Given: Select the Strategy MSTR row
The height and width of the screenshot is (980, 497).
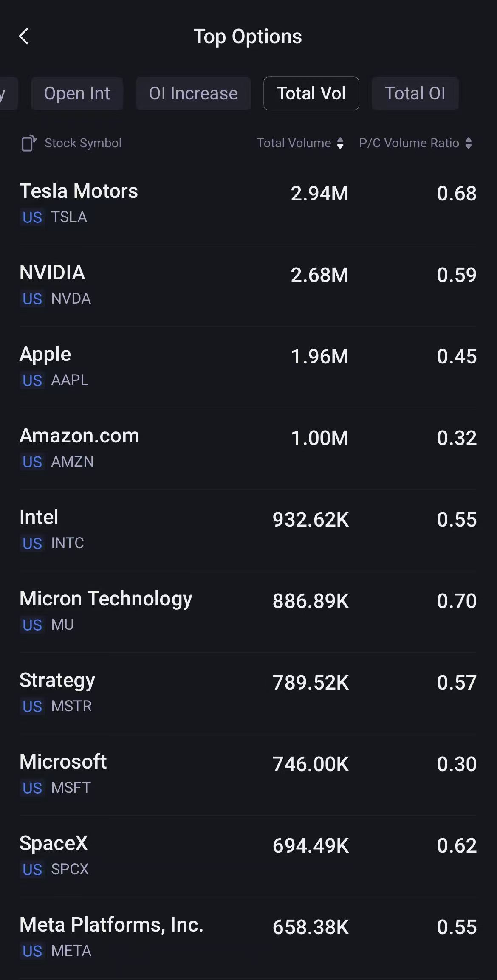Looking at the screenshot, I should [x=248, y=693].
